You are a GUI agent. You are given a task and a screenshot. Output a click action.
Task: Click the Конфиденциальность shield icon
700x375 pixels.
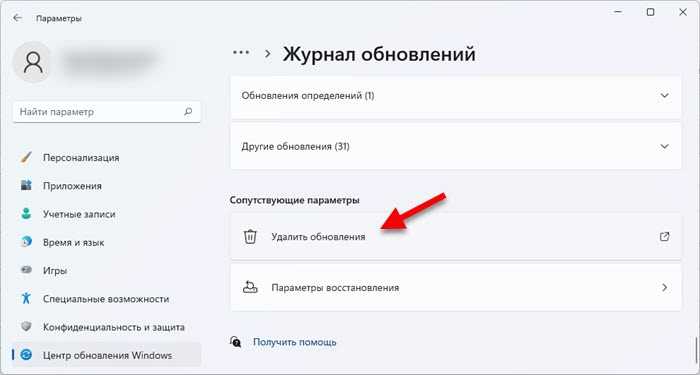point(27,327)
